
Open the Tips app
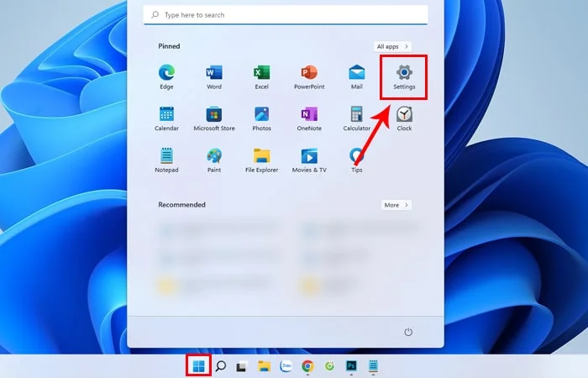pyautogui.click(x=357, y=160)
